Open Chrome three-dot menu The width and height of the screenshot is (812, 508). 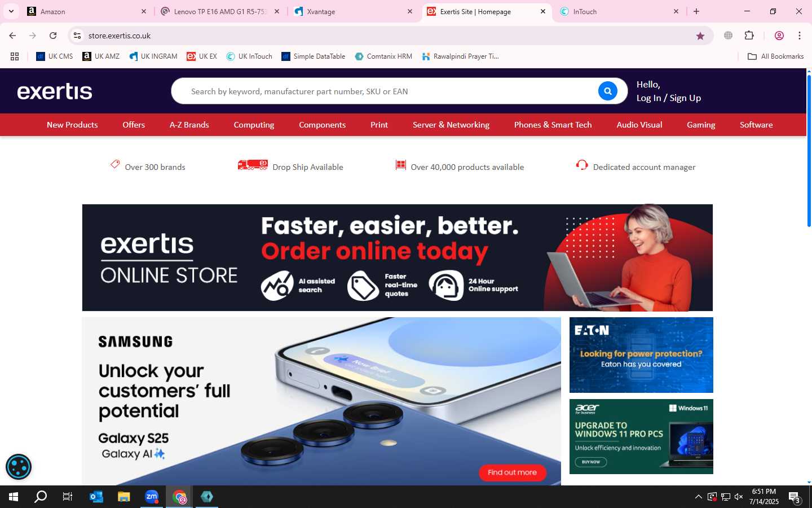click(x=800, y=36)
